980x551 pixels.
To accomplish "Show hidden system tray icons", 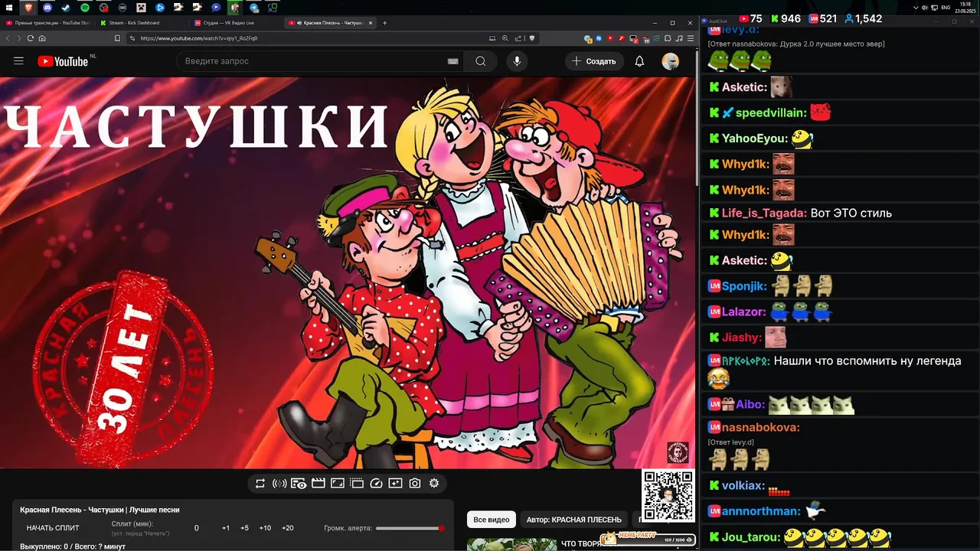I will (916, 7).
